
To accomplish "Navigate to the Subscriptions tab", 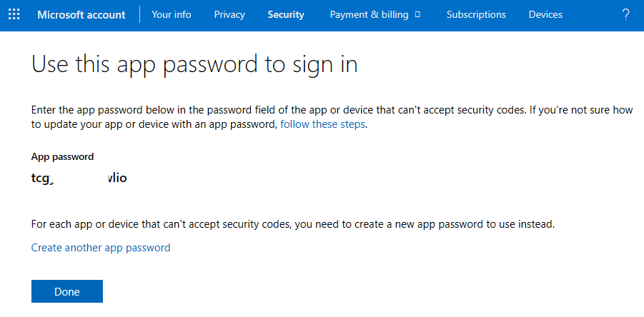I will coord(476,14).
